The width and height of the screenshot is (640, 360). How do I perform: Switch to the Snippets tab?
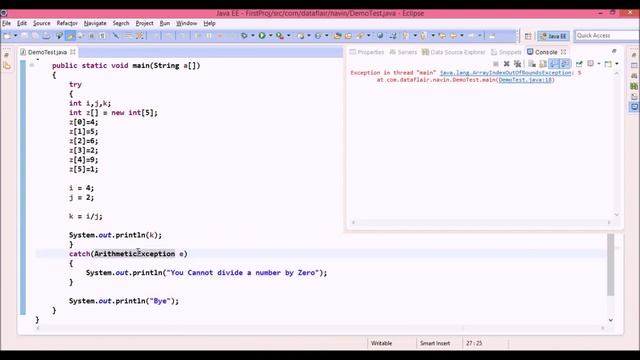tap(506, 52)
